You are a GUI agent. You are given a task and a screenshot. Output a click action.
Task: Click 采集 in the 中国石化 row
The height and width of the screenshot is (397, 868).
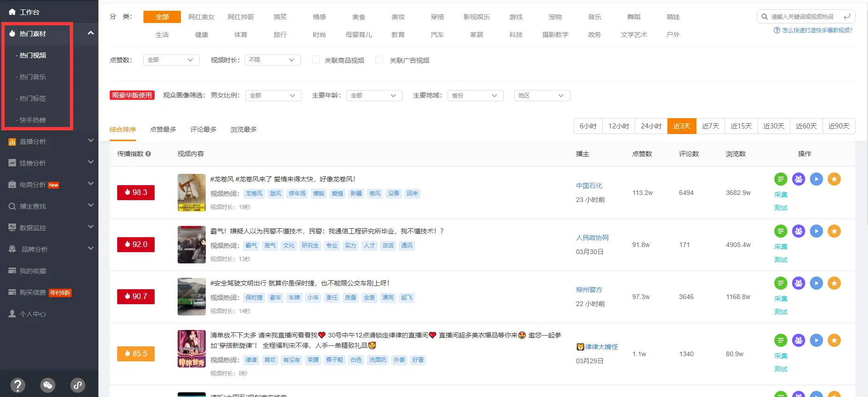[x=781, y=195]
